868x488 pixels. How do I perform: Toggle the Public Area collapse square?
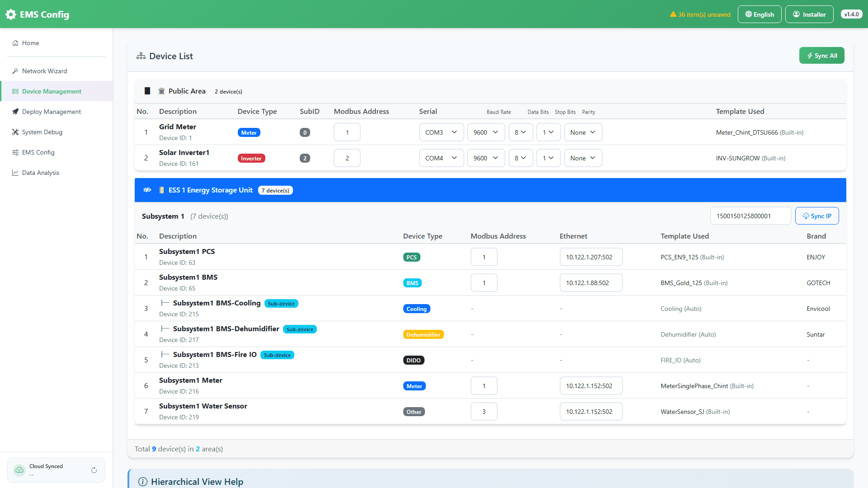pyautogui.click(x=147, y=91)
